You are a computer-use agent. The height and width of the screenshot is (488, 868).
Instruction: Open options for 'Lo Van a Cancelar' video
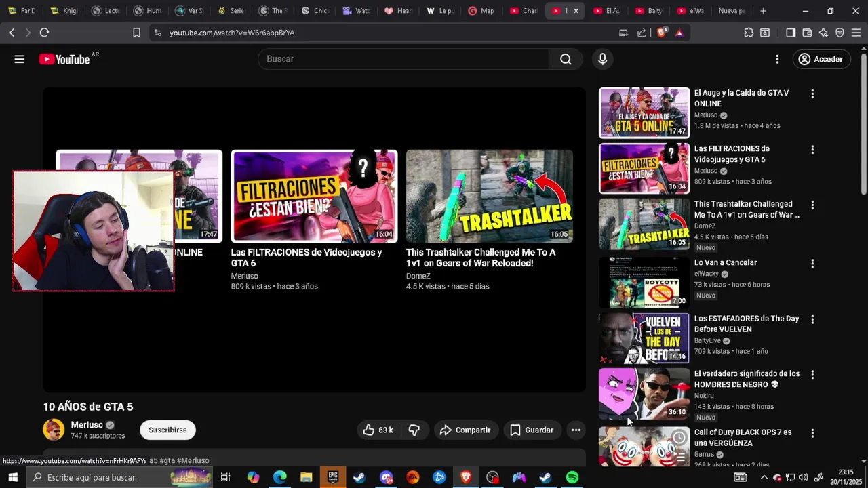tap(812, 264)
